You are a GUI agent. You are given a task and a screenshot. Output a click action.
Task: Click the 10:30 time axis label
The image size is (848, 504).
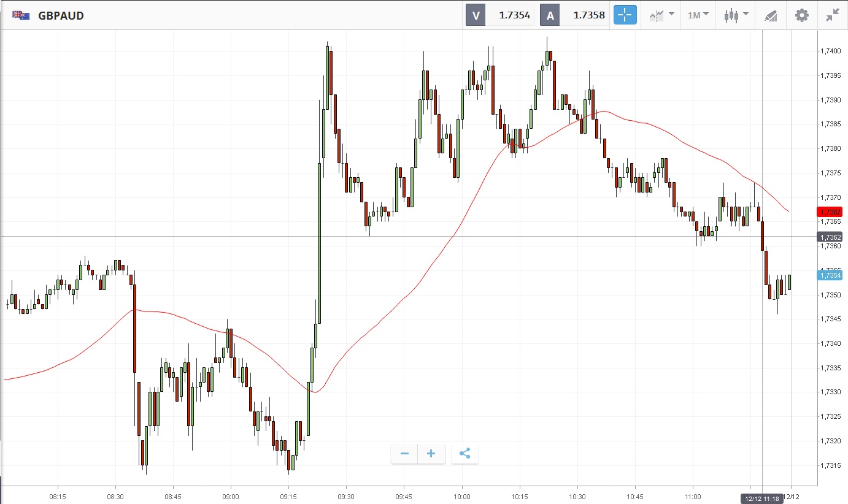tap(577, 497)
